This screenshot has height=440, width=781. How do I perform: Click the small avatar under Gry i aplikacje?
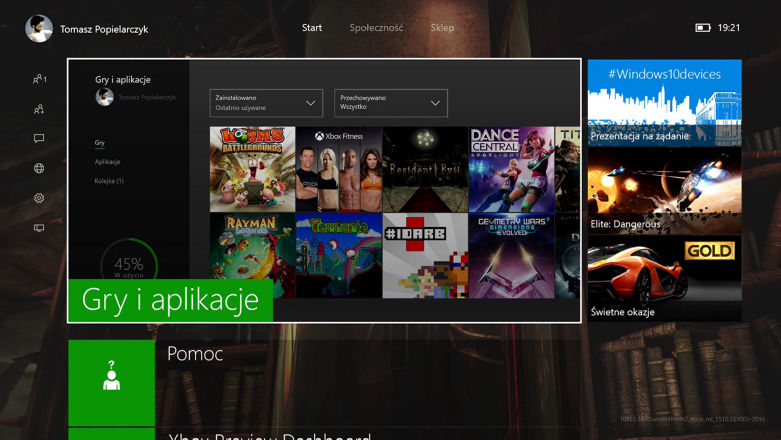pos(105,97)
